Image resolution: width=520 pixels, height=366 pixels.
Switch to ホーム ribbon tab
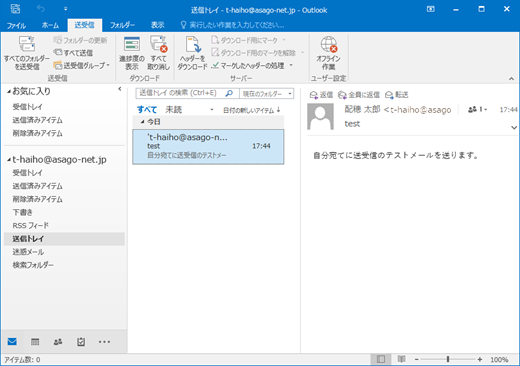[x=50, y=25]
